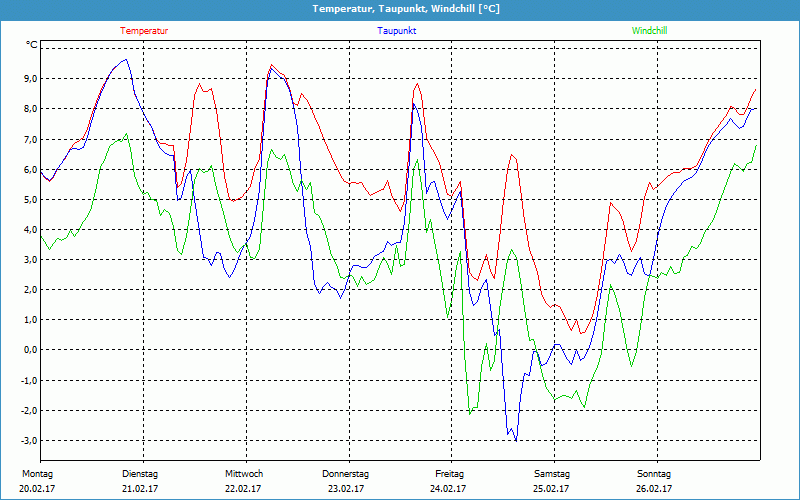The width and height of the screenshot is (800, 500).
Task: Click the 23.02.17 date label
Action: pos(346,489)
